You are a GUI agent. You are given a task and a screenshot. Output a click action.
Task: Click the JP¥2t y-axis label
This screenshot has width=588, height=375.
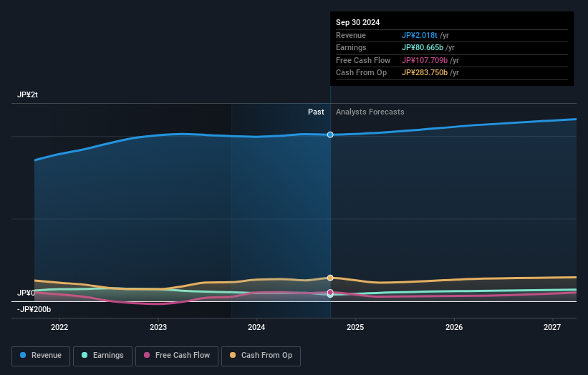coord(27,94)
